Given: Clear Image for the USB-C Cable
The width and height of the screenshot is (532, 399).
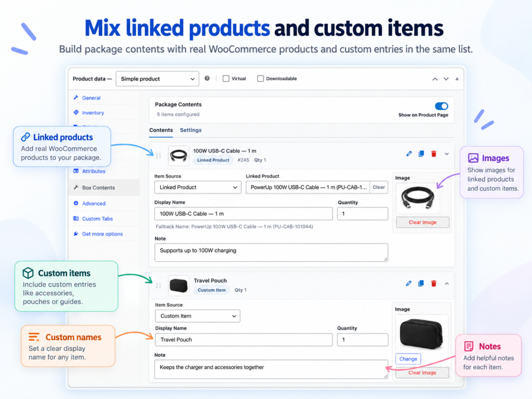Looking at the screenshot, I should click(x=422, y=222).
